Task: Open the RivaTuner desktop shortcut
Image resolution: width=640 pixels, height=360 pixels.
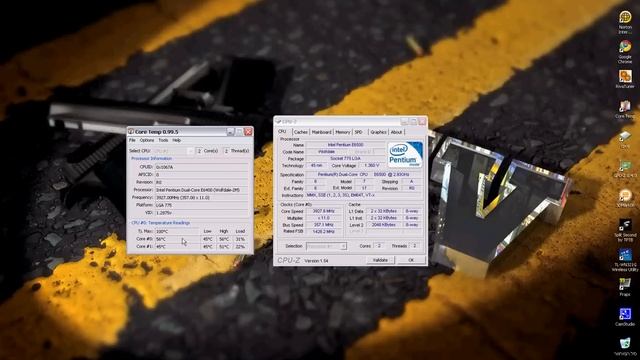Action: (625, 79)
